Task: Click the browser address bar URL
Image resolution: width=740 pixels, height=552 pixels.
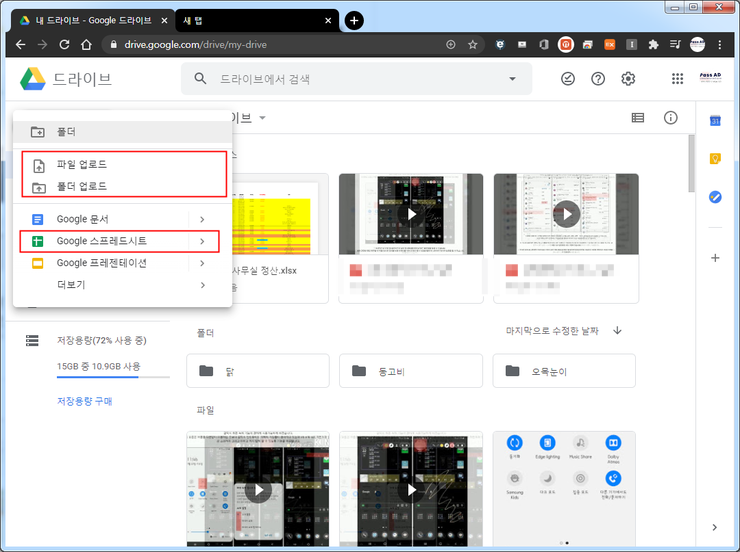Action: pyautogui.click(x=195, y=45)
